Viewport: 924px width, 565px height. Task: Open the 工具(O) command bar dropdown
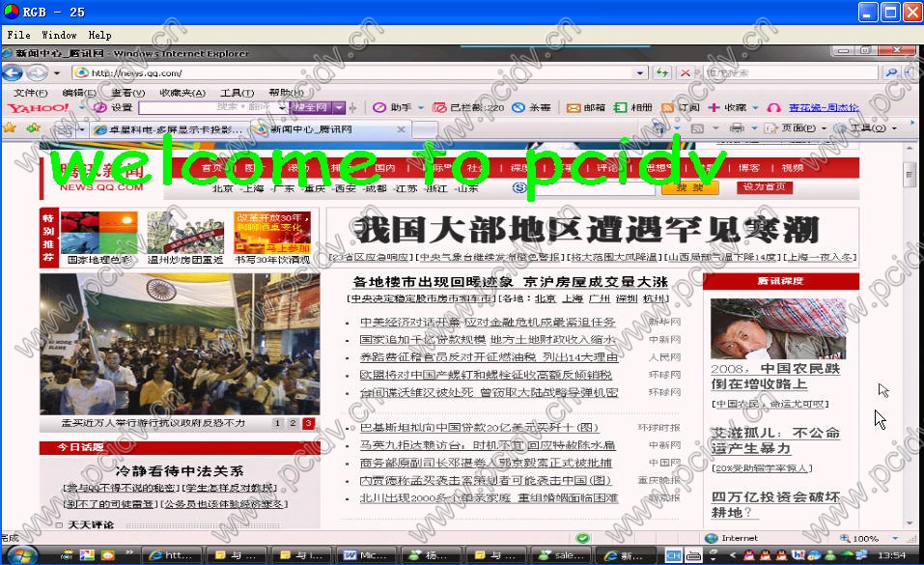click(865, 127)
